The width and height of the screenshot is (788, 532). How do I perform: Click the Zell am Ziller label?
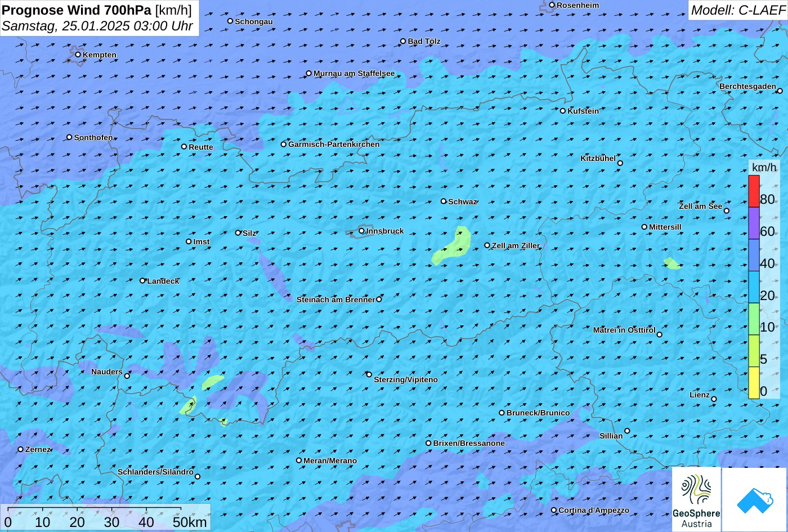(516, 245)
